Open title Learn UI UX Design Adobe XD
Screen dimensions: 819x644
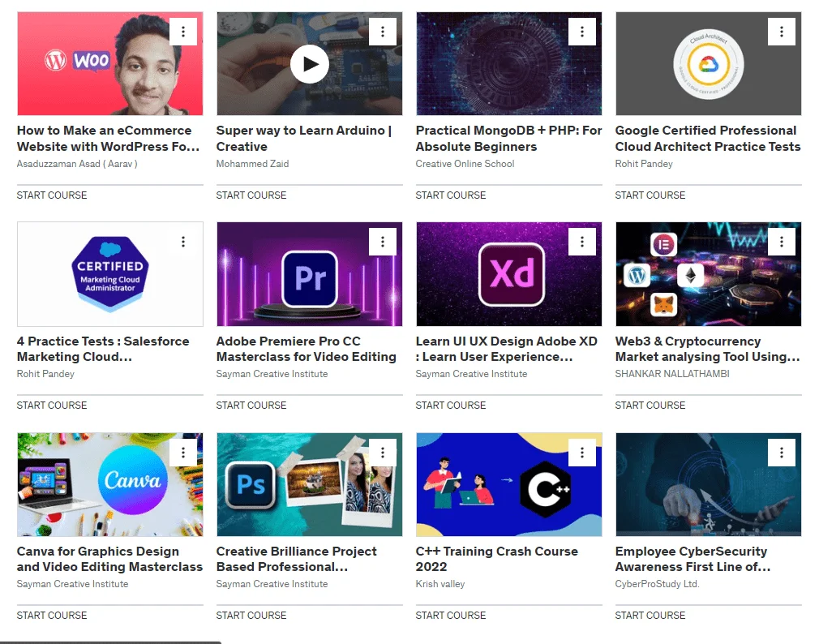click(506, 349)
